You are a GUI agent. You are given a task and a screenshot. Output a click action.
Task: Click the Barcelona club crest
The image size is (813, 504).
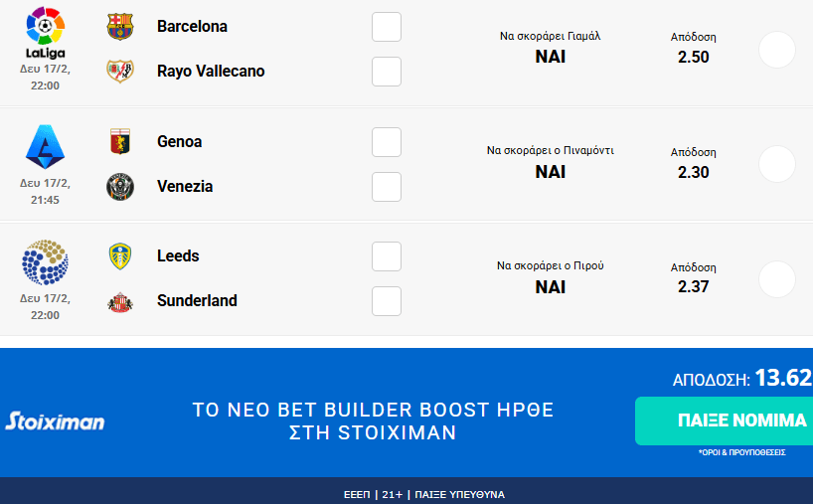click(x=119, y=27)
